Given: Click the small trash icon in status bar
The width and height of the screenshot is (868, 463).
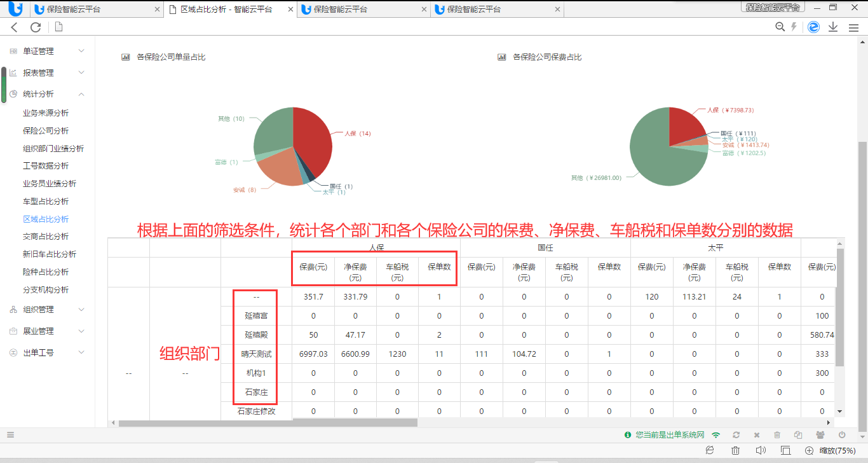Looking at the screenshot, I should coord(777,435).
